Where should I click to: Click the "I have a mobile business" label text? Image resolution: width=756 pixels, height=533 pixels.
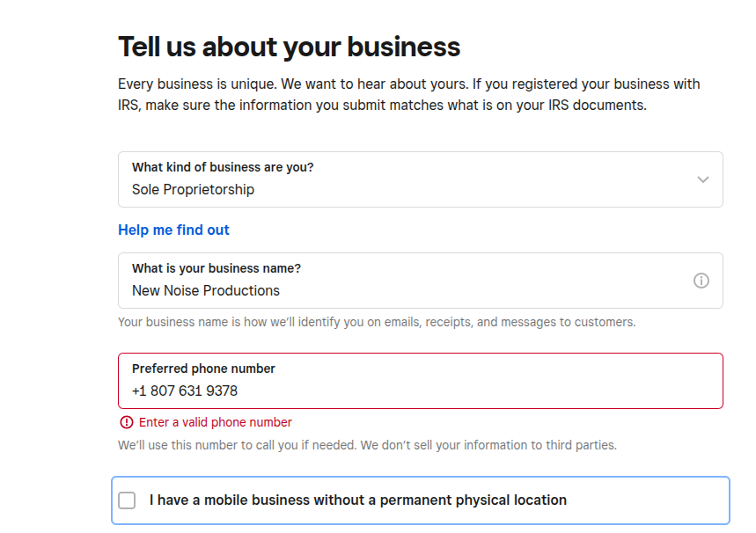click(357, 500)
